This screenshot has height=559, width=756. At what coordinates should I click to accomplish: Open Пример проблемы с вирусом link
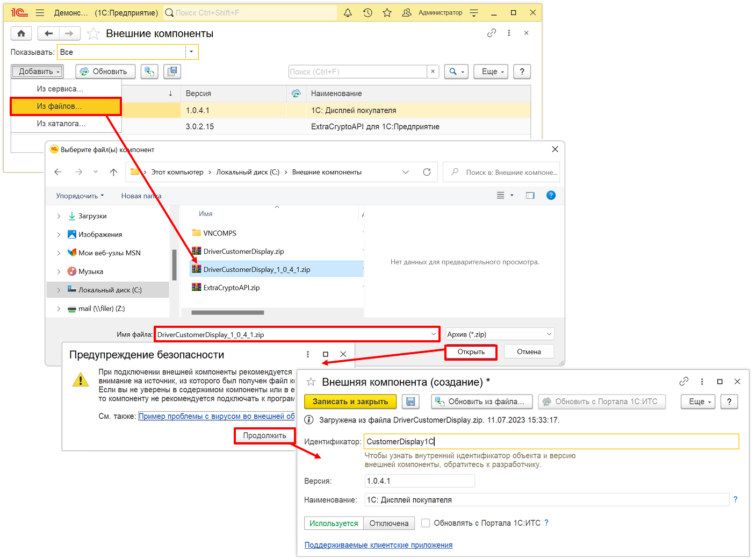tap(217, 416)
